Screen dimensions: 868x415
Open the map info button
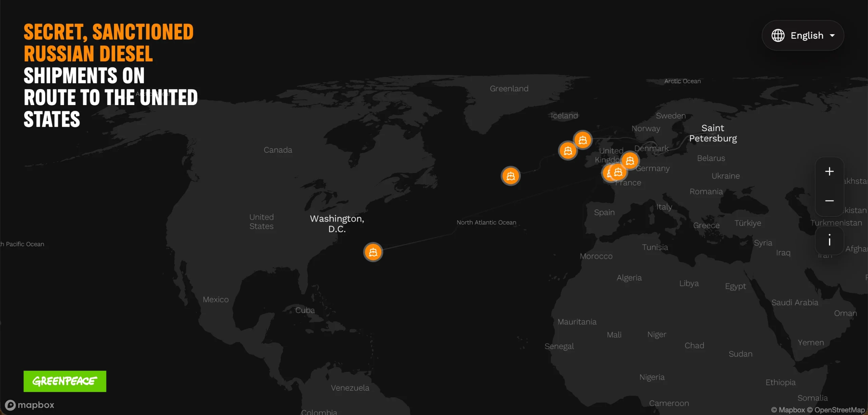tap(829, 240)
